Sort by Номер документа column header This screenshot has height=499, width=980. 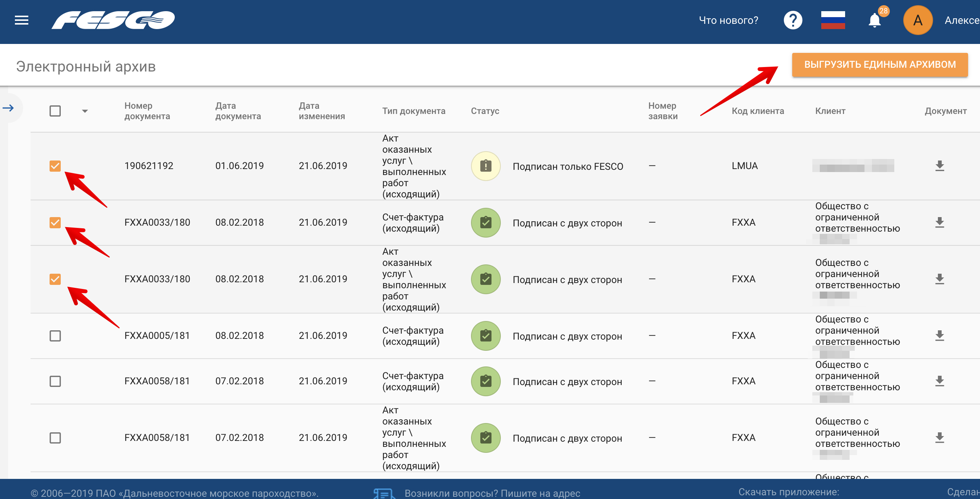point(147,111)
